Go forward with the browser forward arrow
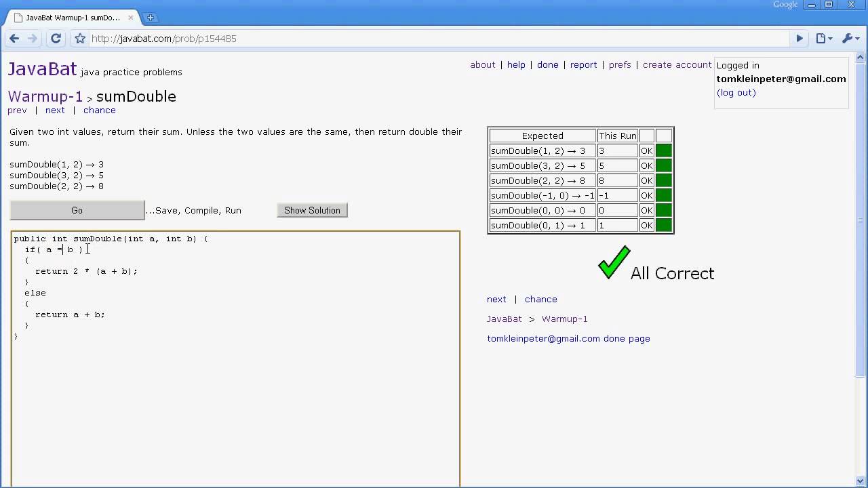The width and height of the screenshot is (868, 488). [33, 39]
